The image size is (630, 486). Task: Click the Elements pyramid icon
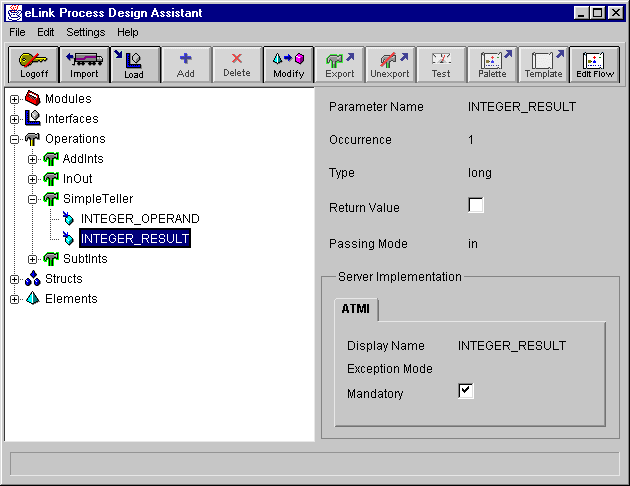(x=33, y=298)
